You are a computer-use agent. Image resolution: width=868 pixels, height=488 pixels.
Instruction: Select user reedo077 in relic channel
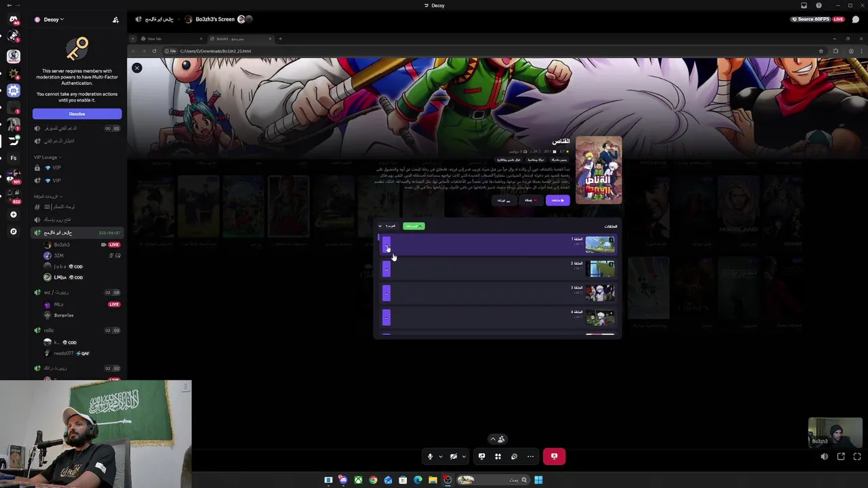pyautogui.click(x=81, y=353)
